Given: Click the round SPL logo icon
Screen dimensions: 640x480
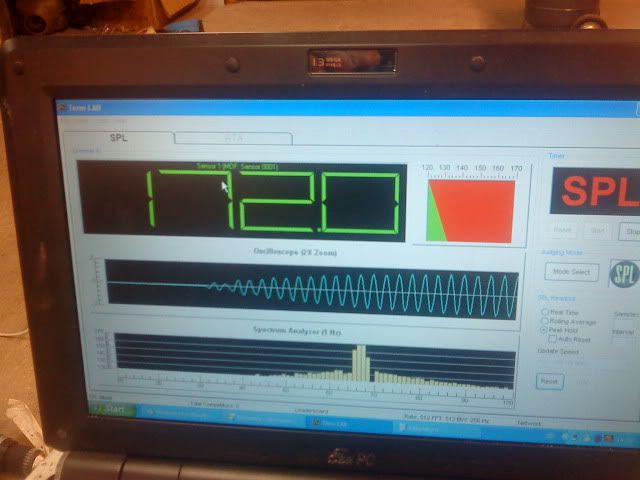Looking at the screenshot, I should 625,273.
